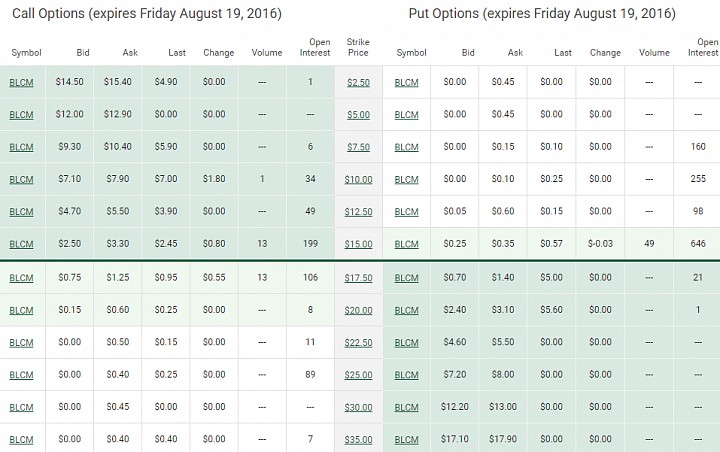
Task: Click the call options Volume column header
Action: coord(267,53)
